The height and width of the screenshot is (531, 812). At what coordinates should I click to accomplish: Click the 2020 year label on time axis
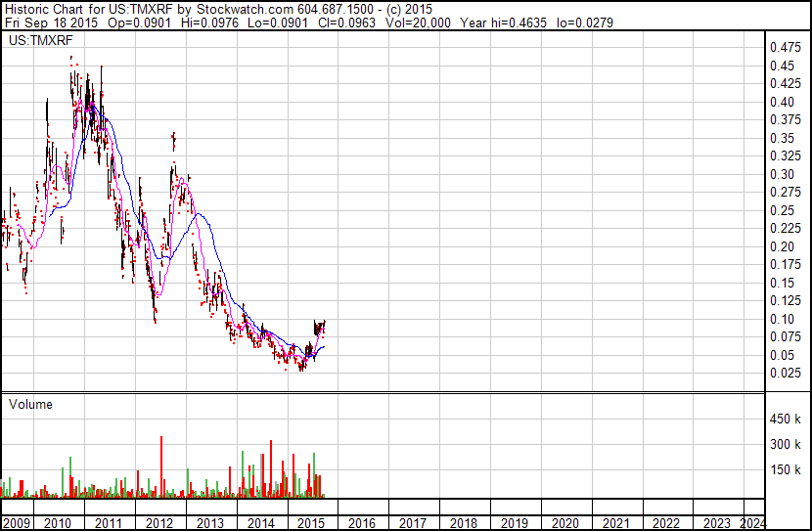coord(564,523)
